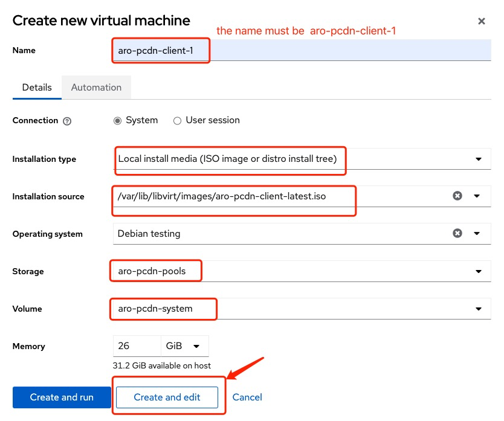The width and height of the screenshot is (504, 421).
Task: Close the Create new virtual machine dialog
Action: [482, 21]
